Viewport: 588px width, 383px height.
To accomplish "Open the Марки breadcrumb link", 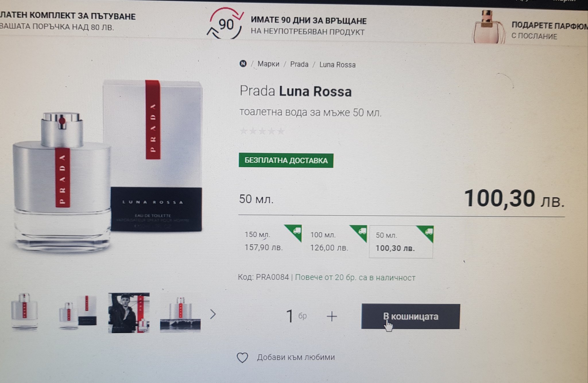I will click(268, 64).
